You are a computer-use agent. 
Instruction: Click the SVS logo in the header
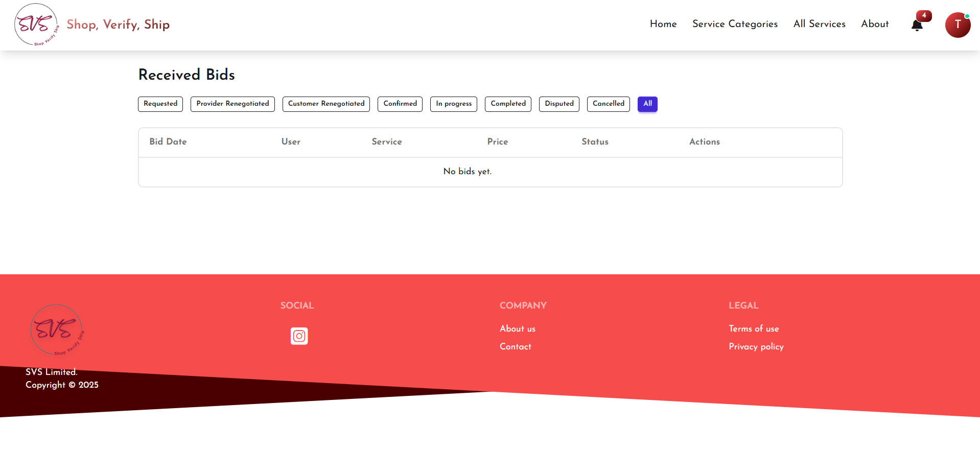coord(36,25)
